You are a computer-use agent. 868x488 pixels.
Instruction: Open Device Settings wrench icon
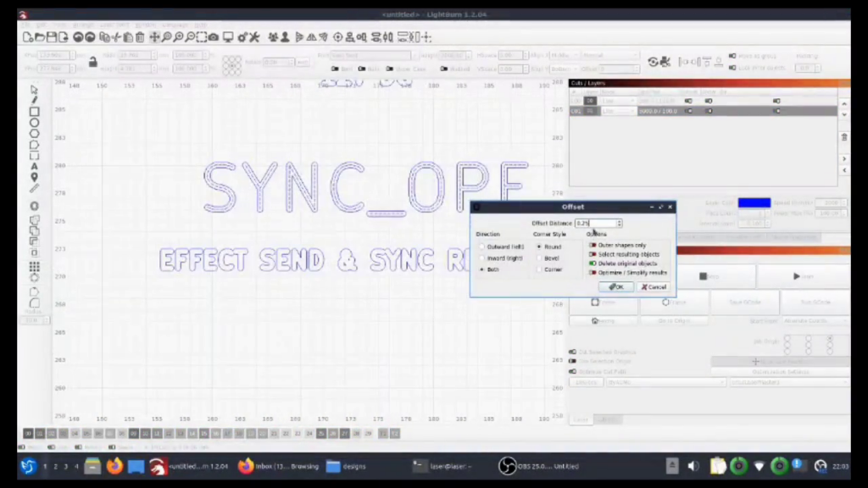pyautogui.click(x=254, y=37)
